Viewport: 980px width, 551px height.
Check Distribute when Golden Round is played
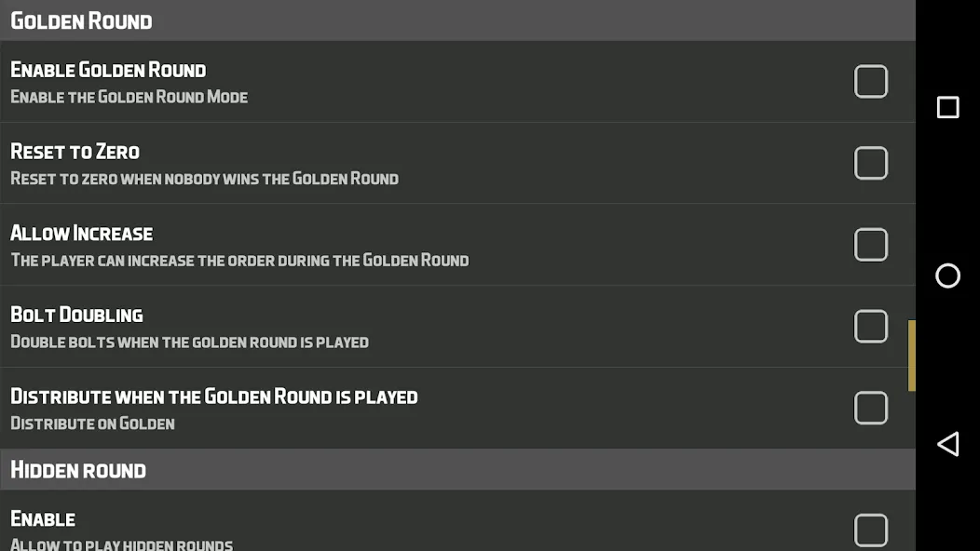pos(870,408)
